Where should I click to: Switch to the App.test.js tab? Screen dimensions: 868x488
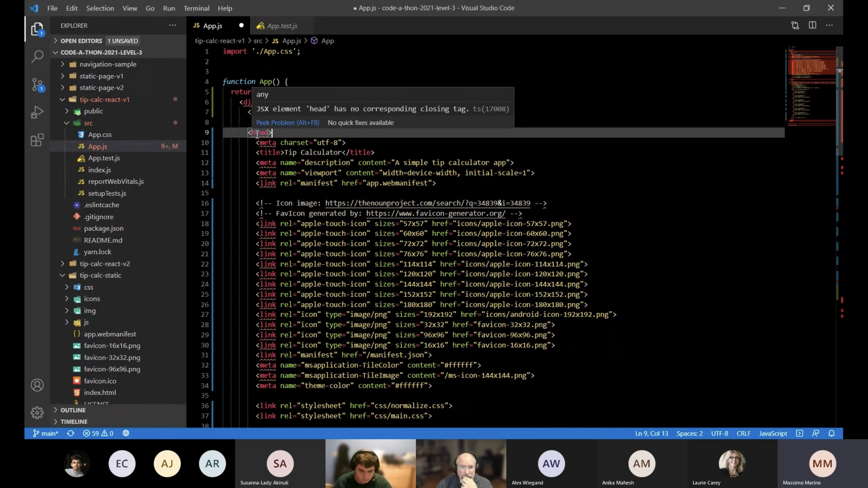point(282,26)
